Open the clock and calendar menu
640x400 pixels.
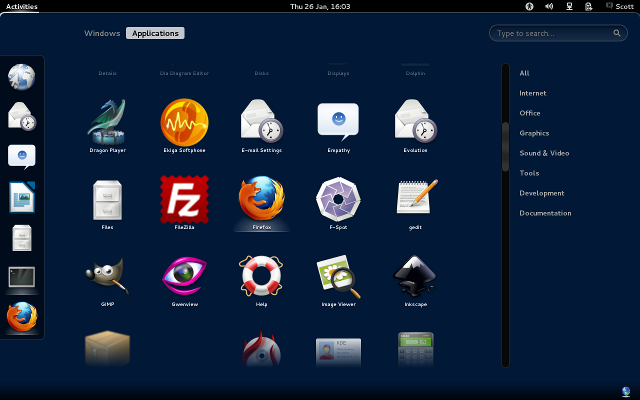point(320,6)
